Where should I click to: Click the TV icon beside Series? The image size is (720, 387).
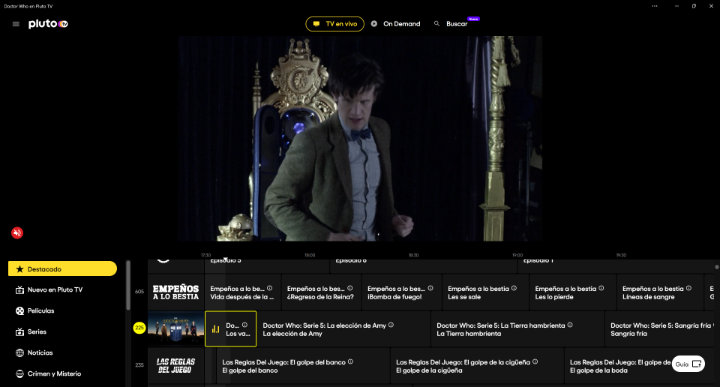coord(20,331)
